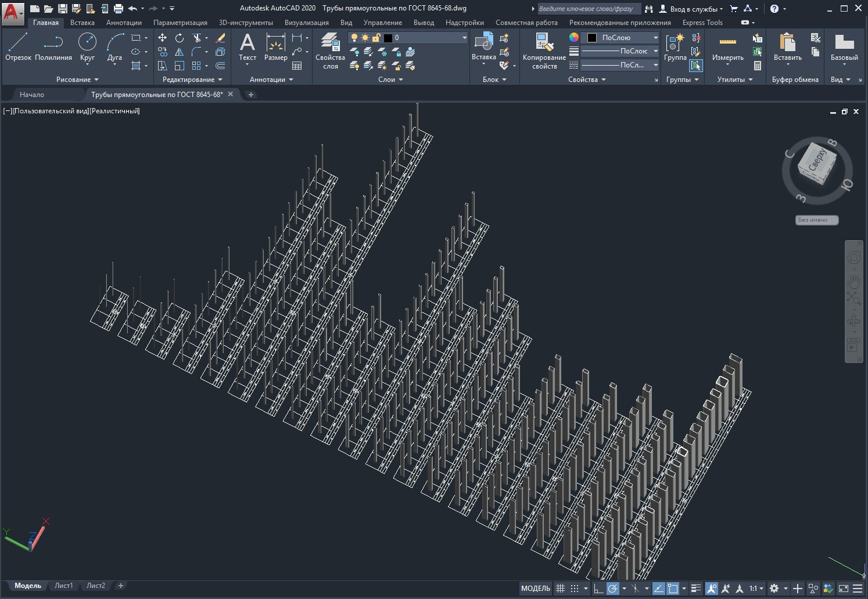Select the Отрезок line tool
This screenshot has height=599, width=868.
[x=18, y=47]
